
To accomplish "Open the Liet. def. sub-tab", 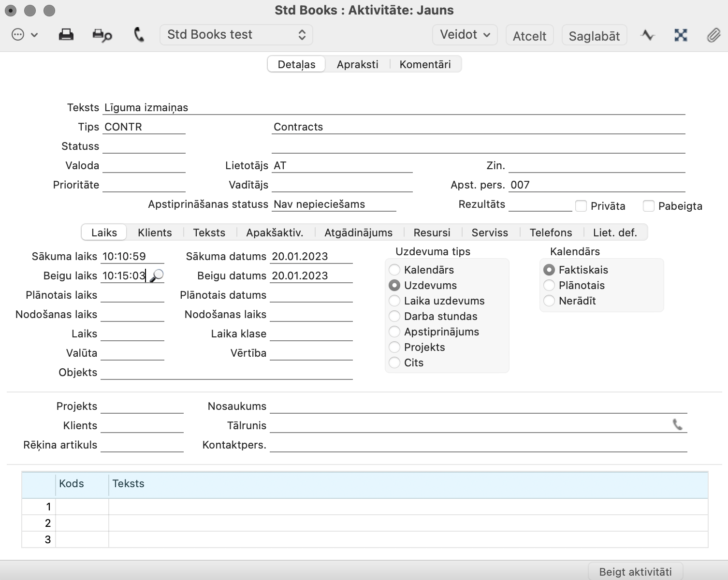I will coord(615,232).
